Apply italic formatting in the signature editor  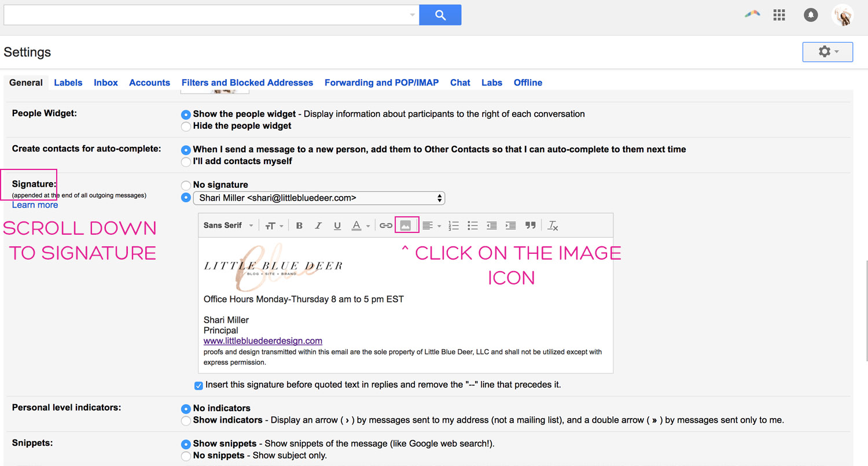318,225
